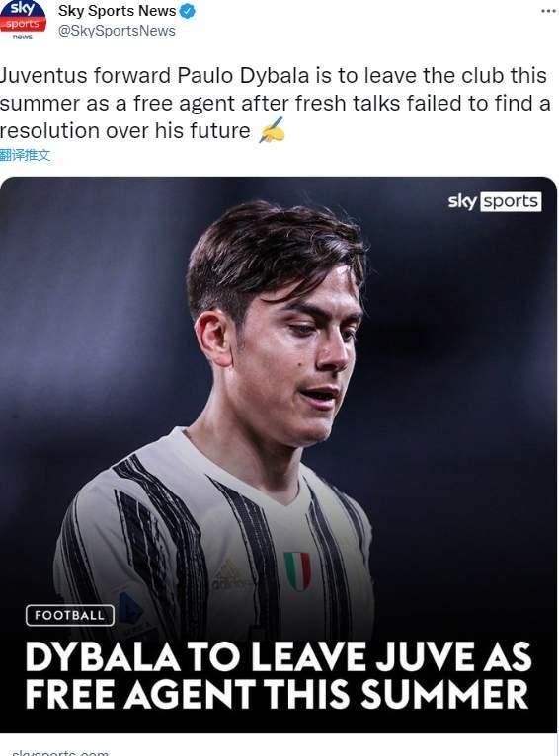Image resolution: width=559 pixels, height=756 pixels.
Task: Open the 'DYBALA TO LEAVE JUVE' headline
Action: tap(279, 676)
